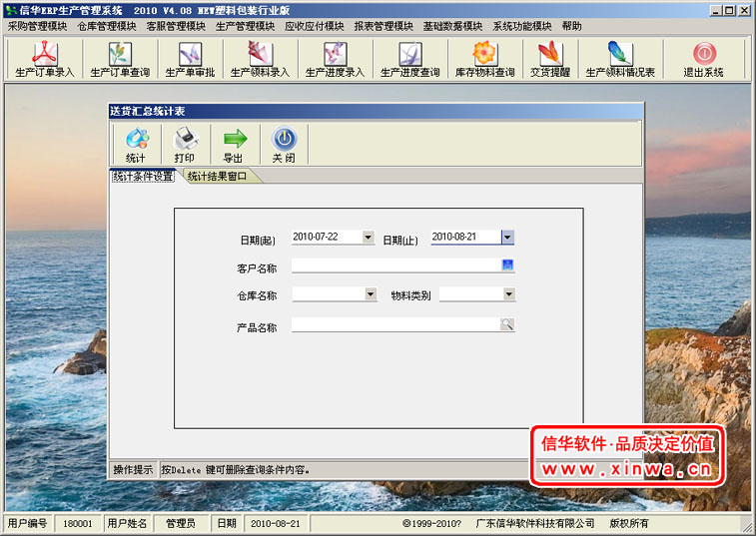Open the 仓库管理模块 menu
The image size is (756, 536).
(x=107, y=26)
